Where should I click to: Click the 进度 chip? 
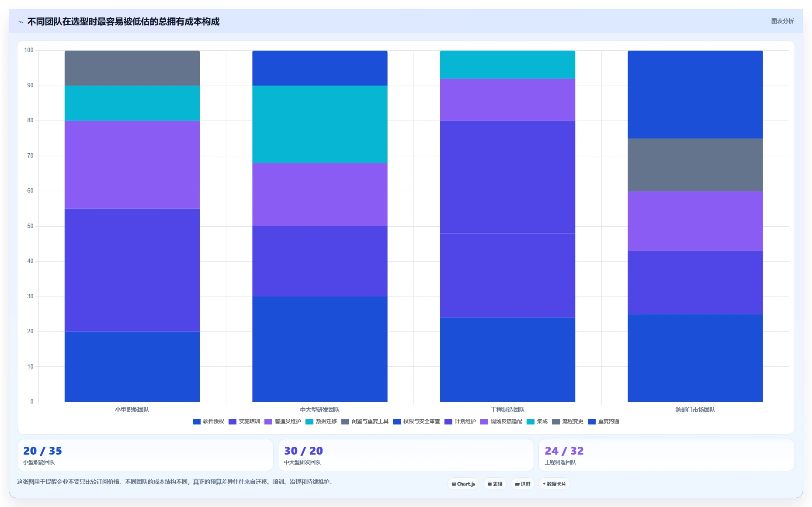click(523, 484)
